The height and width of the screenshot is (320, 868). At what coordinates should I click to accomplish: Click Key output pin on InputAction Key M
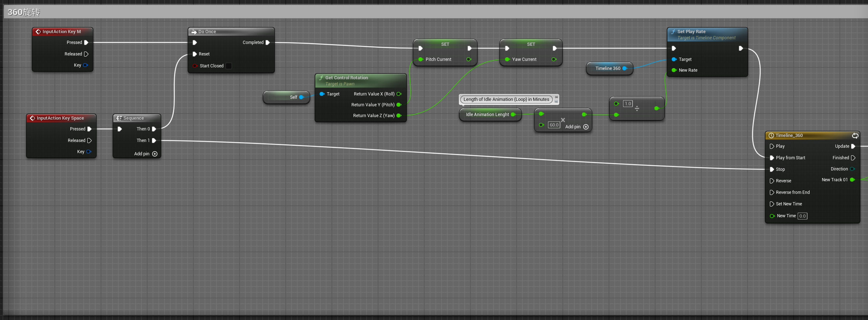pos(86,65)
